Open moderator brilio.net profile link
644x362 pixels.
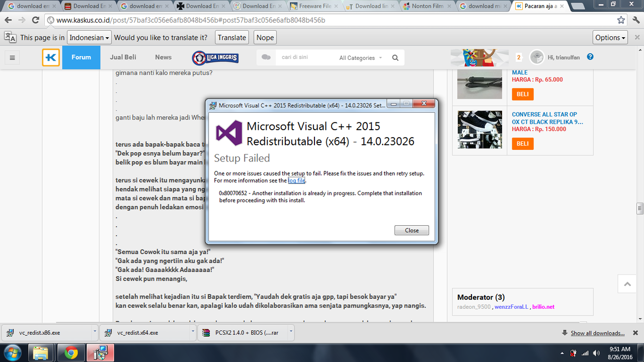[x=543, y=307]
